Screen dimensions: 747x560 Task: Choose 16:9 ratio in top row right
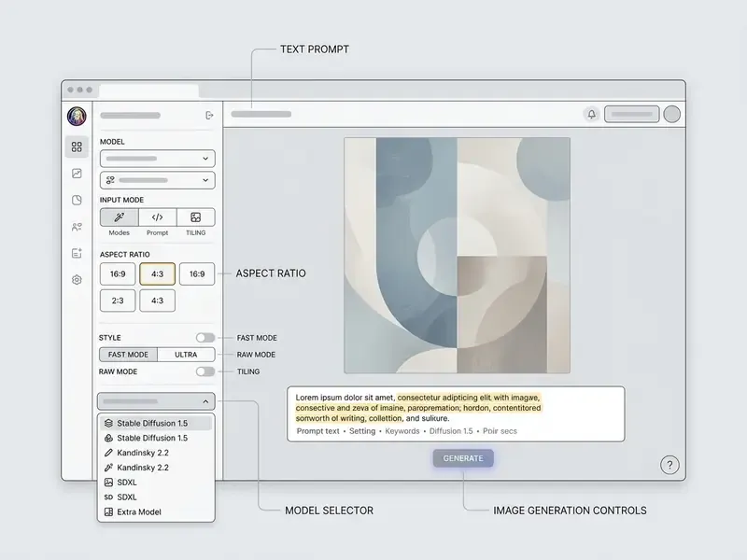(x=197, y=273)
